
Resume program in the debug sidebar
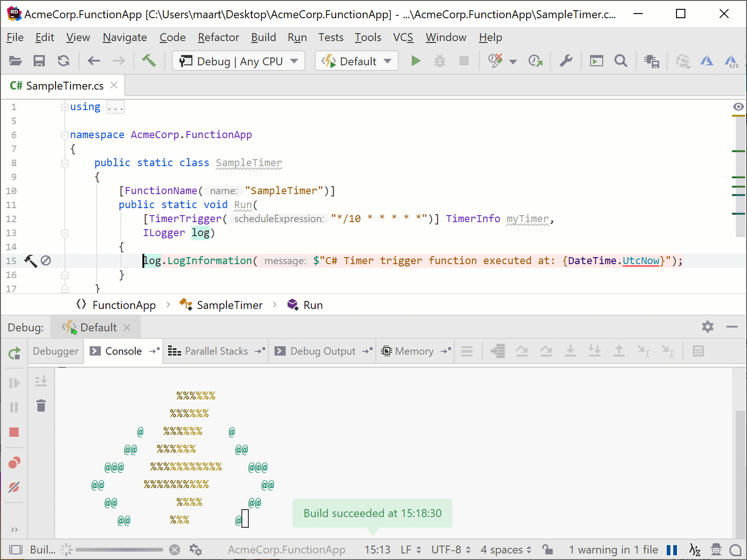[14, 383]
